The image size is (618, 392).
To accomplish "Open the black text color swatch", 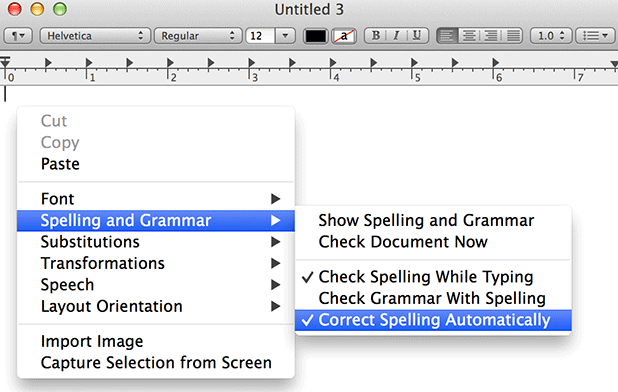I will click(x=315, y=36).
